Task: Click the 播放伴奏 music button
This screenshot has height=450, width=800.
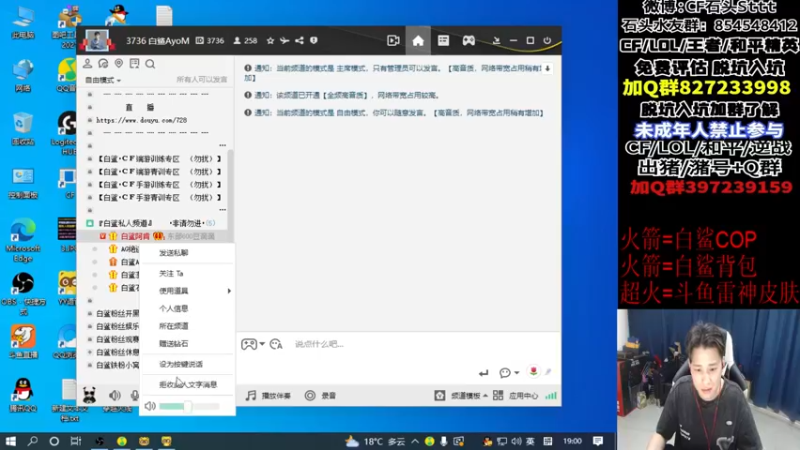Action: point(268,396)
